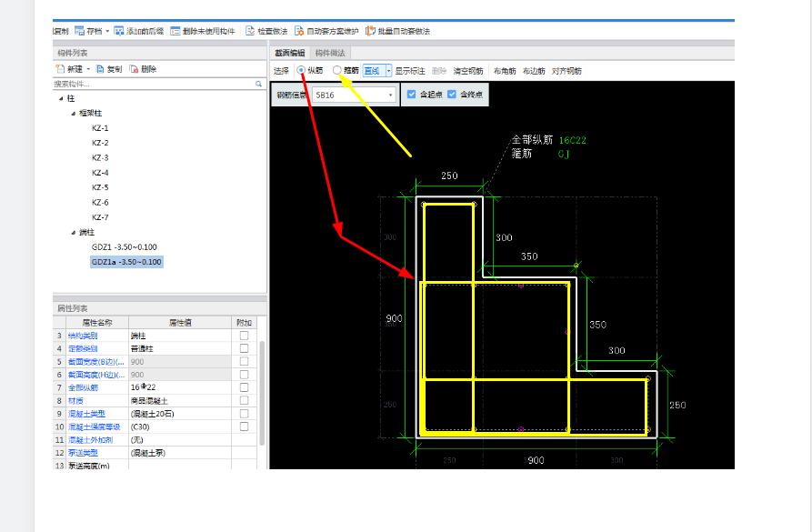The width and height of the screenshot is (812, 532).
Task: Open the 直线 draw-mode dropdown arrow
Action: click(388, 70)
